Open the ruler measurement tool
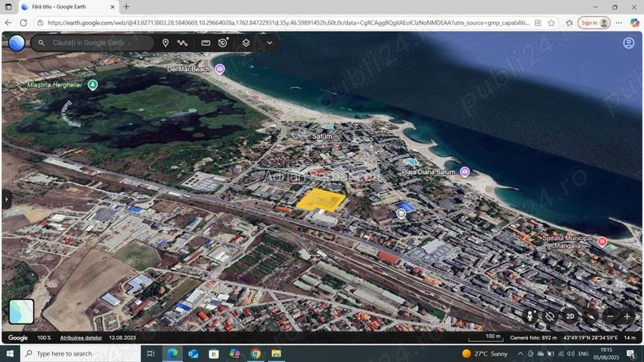This screenshot has height=362, width=644. tap(206, 43)
